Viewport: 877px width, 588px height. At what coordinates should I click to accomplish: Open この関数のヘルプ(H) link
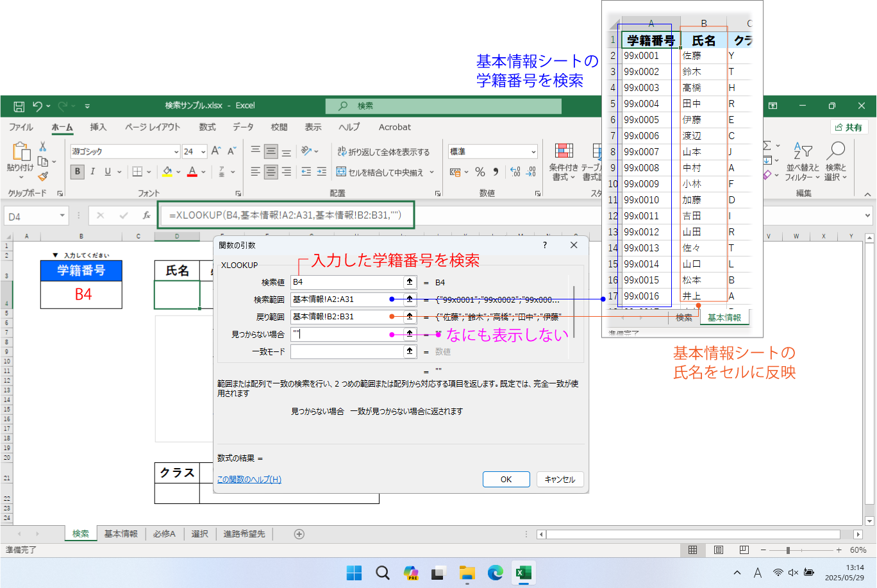(249, 480)
